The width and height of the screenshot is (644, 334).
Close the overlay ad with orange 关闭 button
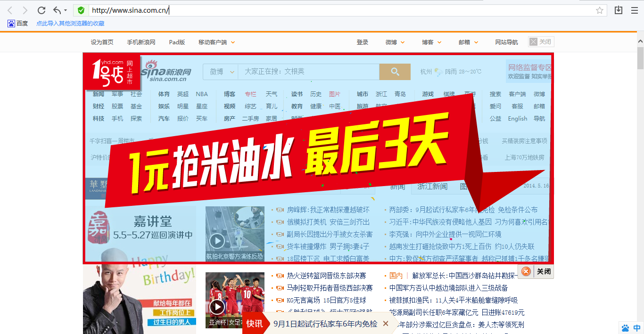[536, 271]
